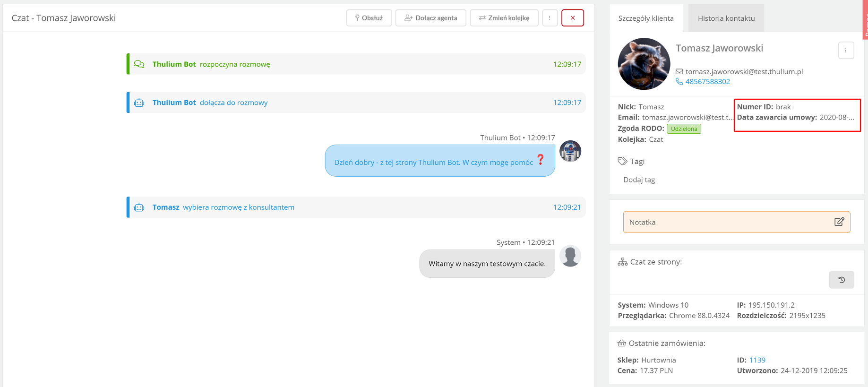Click phone handset icon beside number

point(679,82)
